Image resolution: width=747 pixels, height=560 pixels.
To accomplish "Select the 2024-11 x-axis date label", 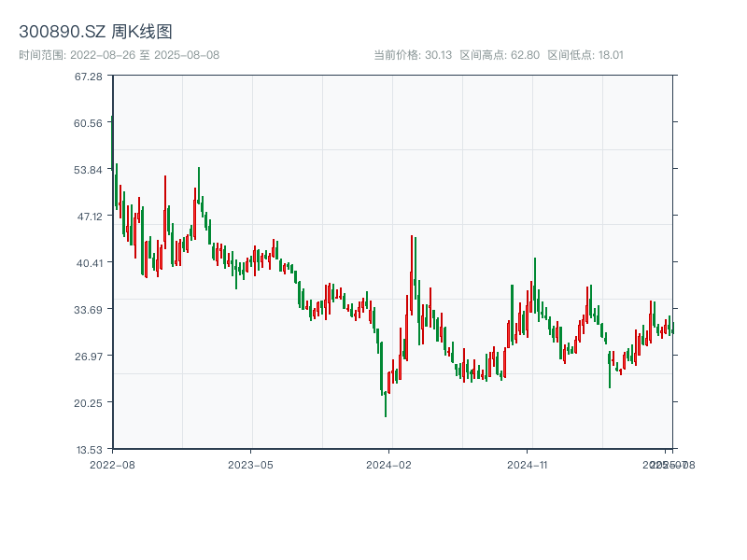I will click(x=528, y=464).
